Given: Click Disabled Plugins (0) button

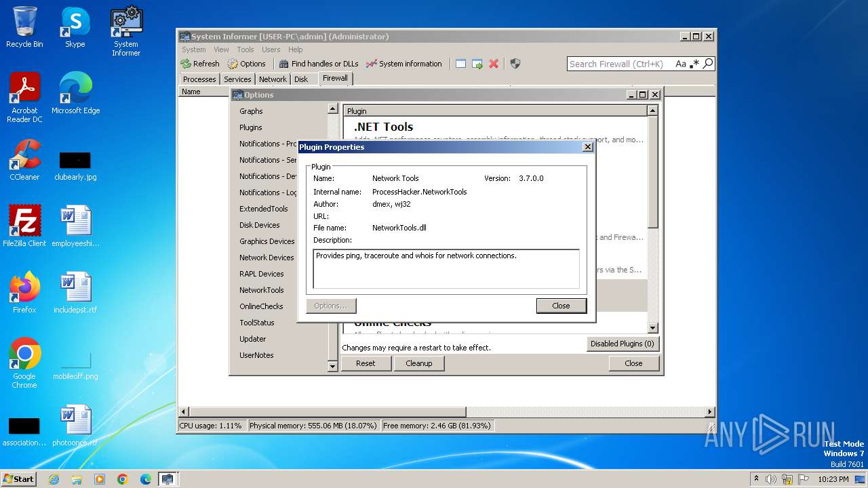Looking at the screenshot, I should pos(623,344).
